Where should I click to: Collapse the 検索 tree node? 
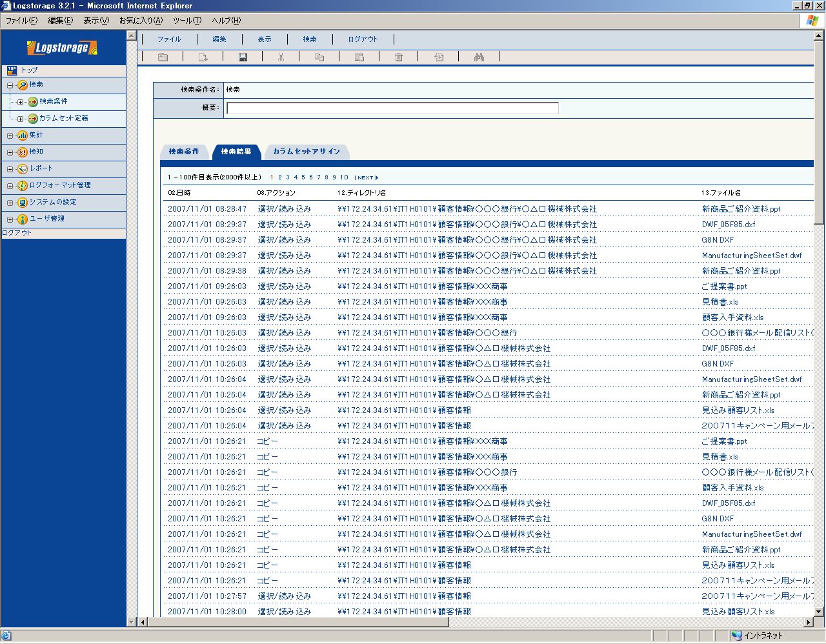(x=10, y=85)
